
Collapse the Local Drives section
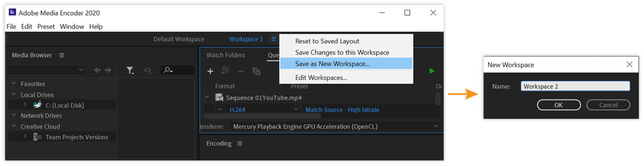click(x=14, y=94)
